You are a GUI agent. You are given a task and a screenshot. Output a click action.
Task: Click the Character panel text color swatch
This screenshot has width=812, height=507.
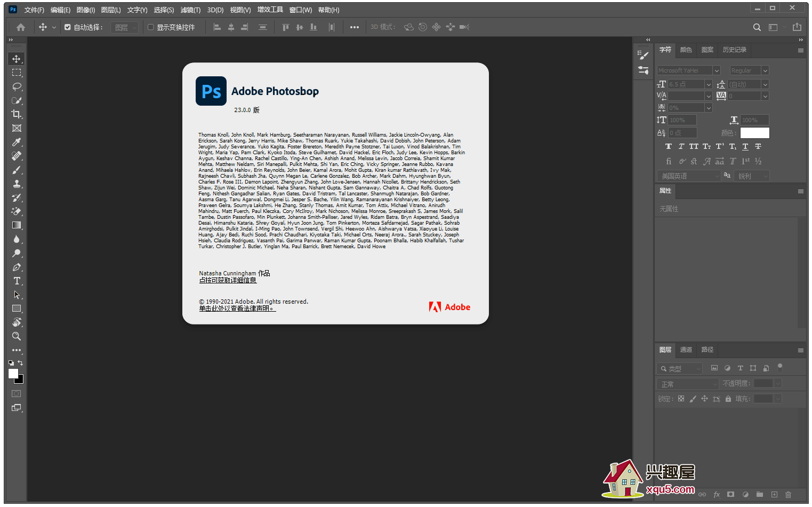755,133
